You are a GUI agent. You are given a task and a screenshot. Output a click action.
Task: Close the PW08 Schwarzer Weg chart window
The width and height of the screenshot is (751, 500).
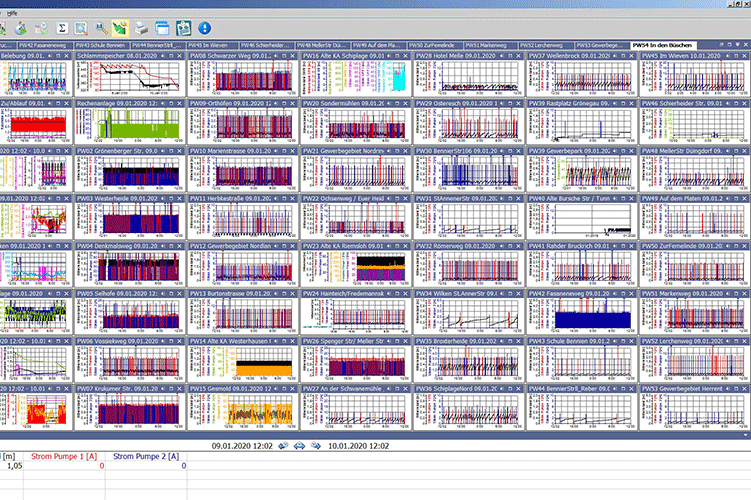point(292,57)
